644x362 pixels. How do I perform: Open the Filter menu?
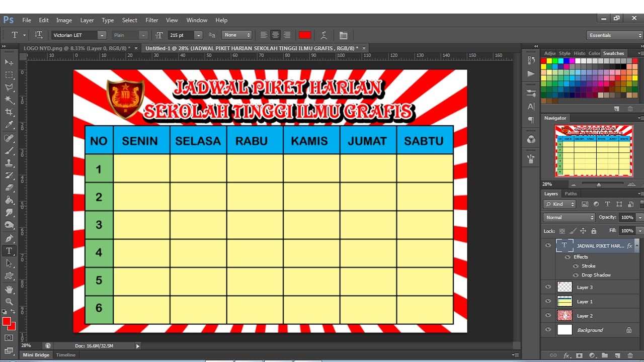point(152,20)
